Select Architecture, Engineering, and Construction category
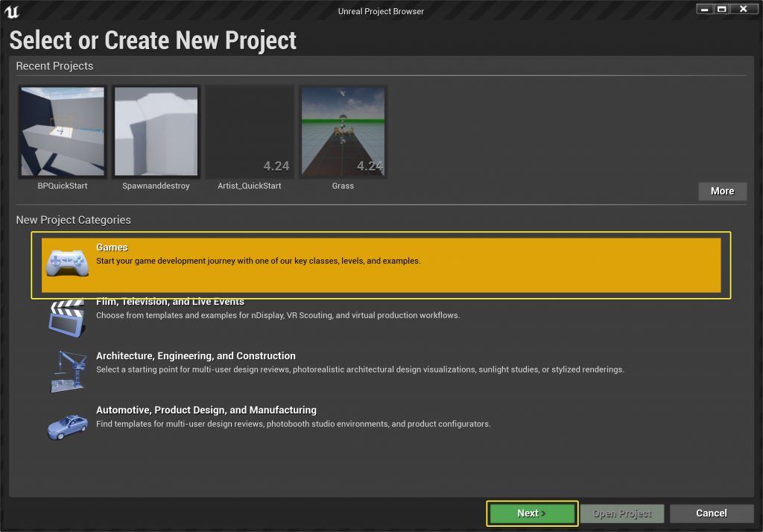This screenshot has height=532, width=763. [195, 356]
